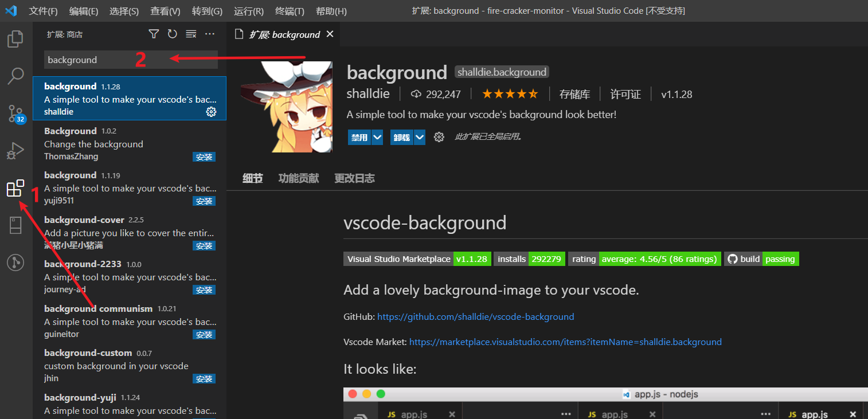Click the five-star rating of extension
This screenshot has height=419, width=868.
click(510, 94)
